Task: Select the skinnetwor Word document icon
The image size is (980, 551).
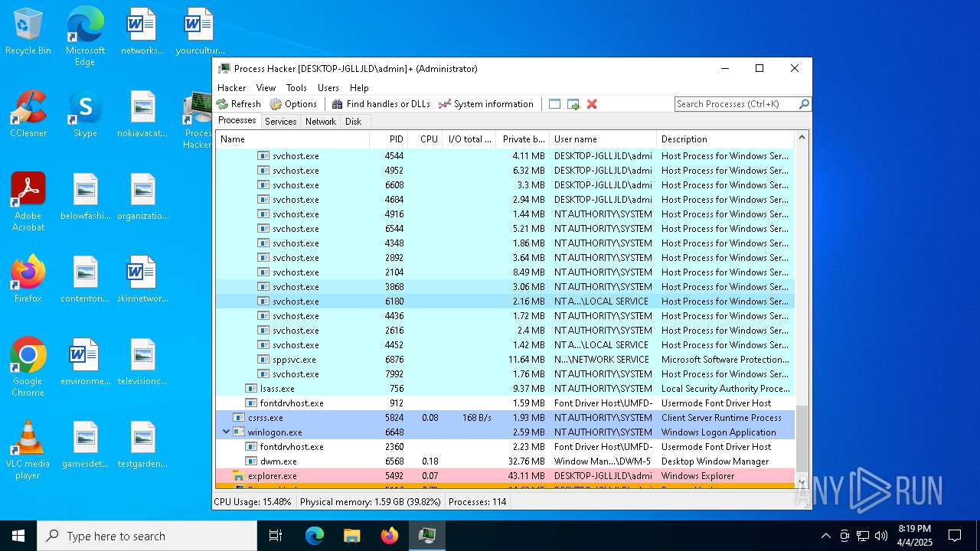Action: pos(142,280)
